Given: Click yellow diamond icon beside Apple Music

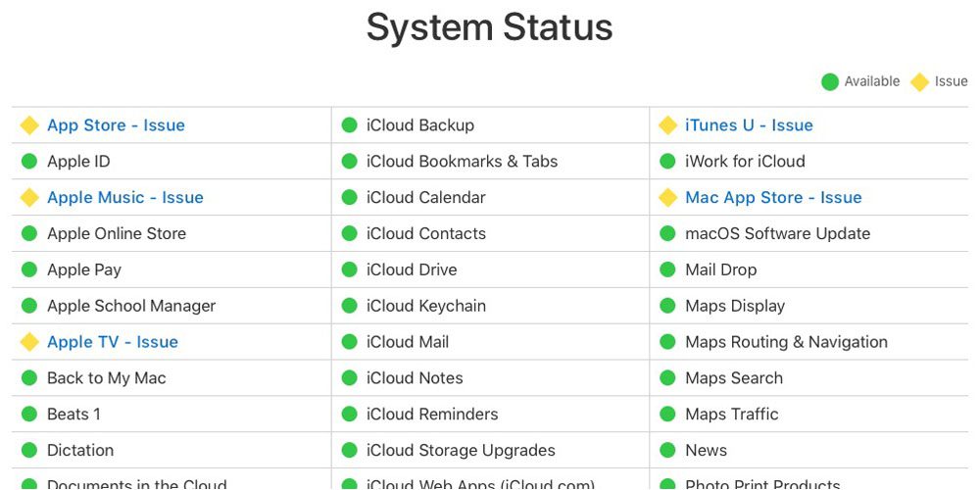Looking at the screenshot, I should click(x=29, y=198).
